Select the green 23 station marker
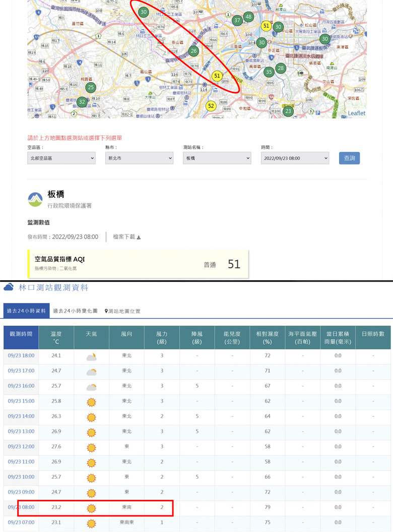The height and width of the screenshot is (532, 393). [288, 111]
